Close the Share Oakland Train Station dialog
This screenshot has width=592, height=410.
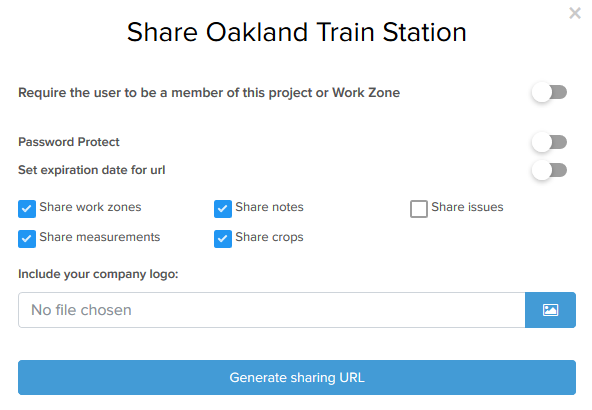(x=575, y=13)
